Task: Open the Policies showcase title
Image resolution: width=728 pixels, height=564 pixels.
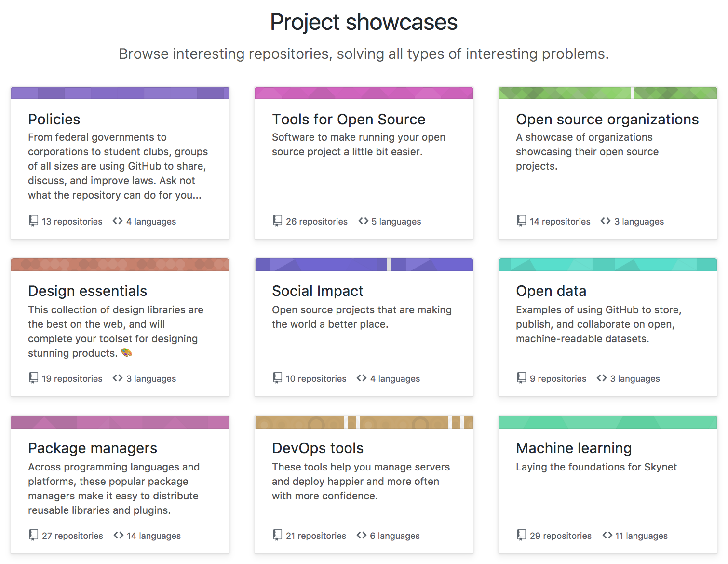Action: click(54, 119)
